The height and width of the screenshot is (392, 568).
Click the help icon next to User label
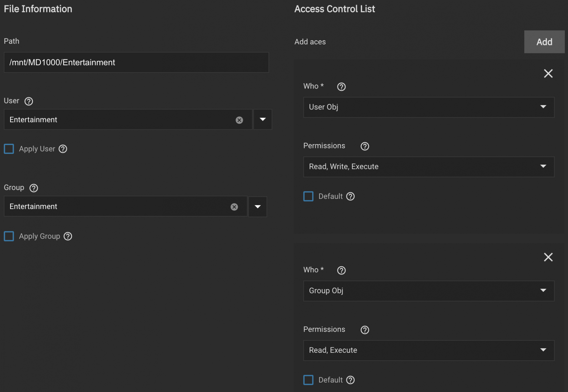pyautogui.click(x=29, y=101)
